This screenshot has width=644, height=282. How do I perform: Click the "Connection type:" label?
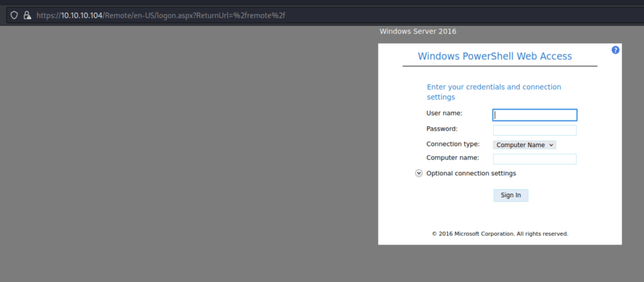point(452,144)
